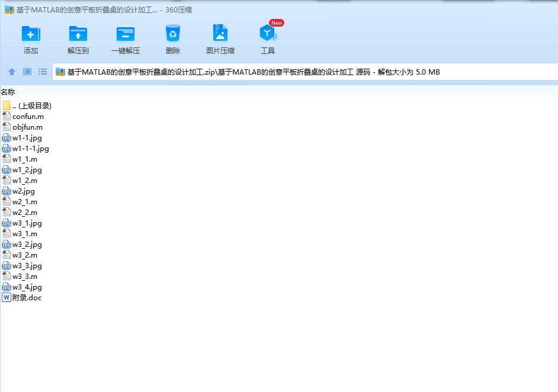Select the w2.jpg image file
This screenshot has height=392, width=558.
pos(18,191)
